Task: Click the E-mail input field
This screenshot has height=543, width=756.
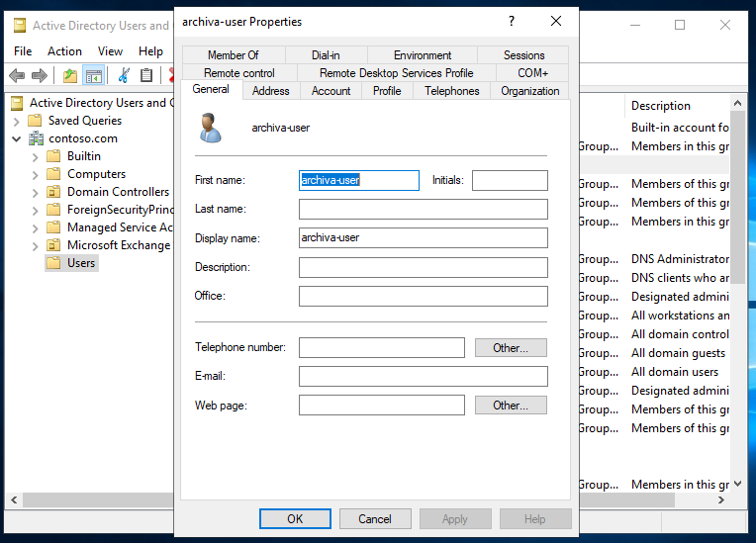Action: [423, 376]
